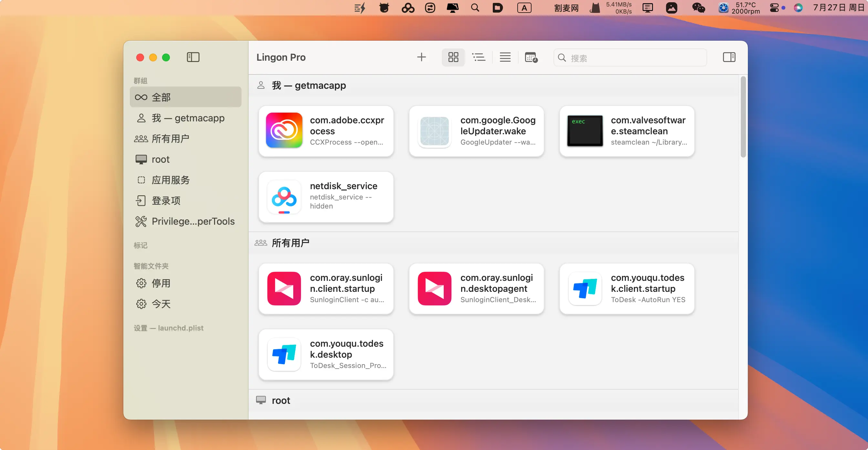Image resolution: width=868 pixels, height=450 pixels.
Task: Click the Baidu netdisk cloud icon
Action: coord(284,197)
